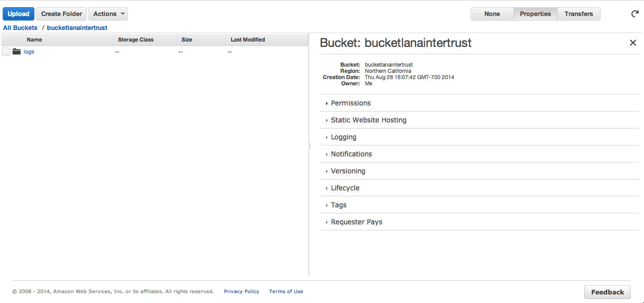644x303 pixels.
Task: Switch to the Transfers tab
Action: 578,14
